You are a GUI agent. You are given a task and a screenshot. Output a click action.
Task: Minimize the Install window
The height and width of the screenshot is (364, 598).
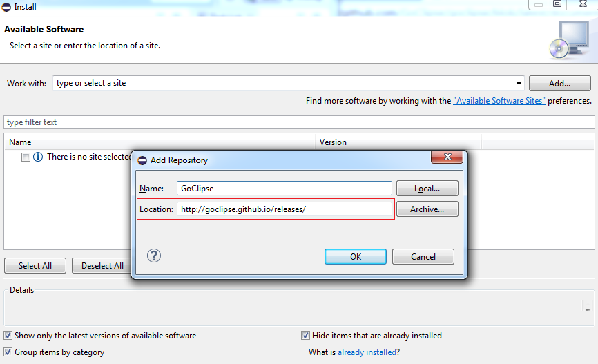538,4
